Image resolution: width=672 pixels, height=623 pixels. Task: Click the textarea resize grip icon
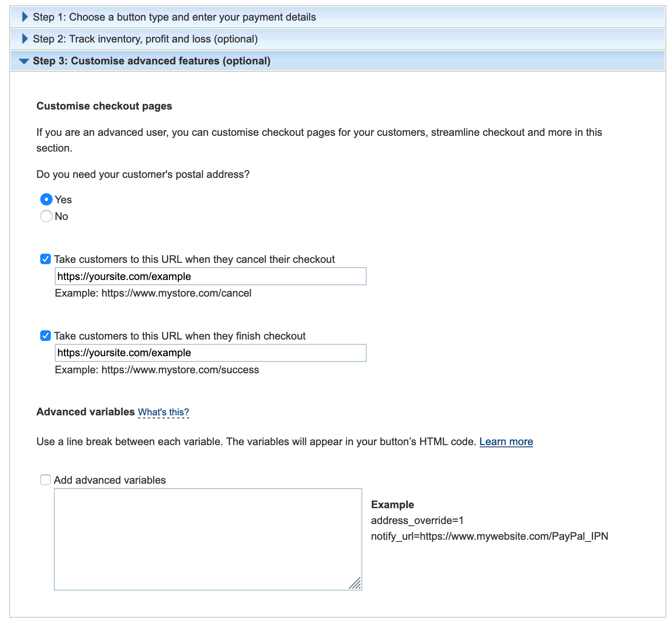click(x=356, y=582)
